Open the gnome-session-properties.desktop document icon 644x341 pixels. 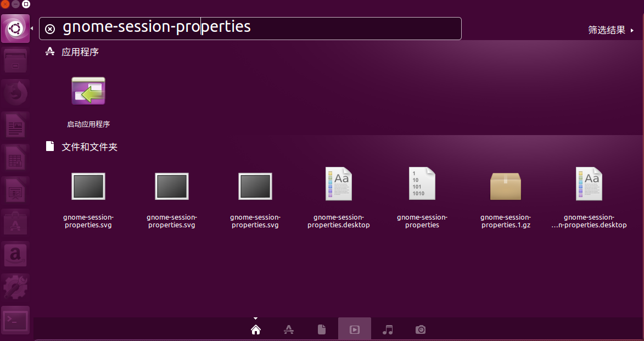click(338, 183)
